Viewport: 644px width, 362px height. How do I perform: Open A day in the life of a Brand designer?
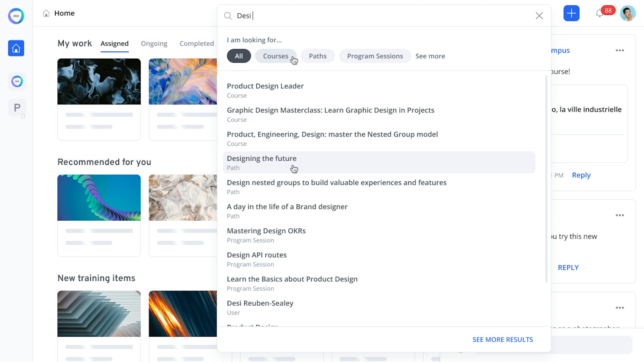pyautogui.click(x=379, y=211)
